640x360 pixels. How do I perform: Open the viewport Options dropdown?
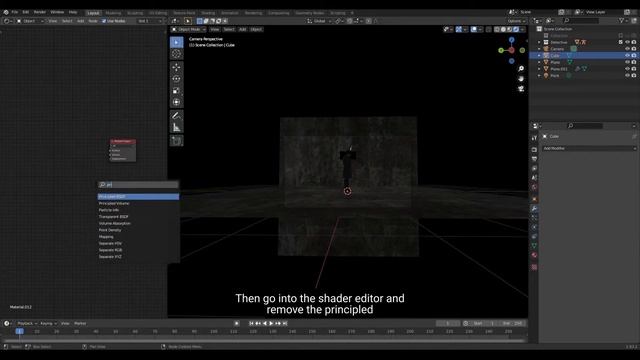516,21
